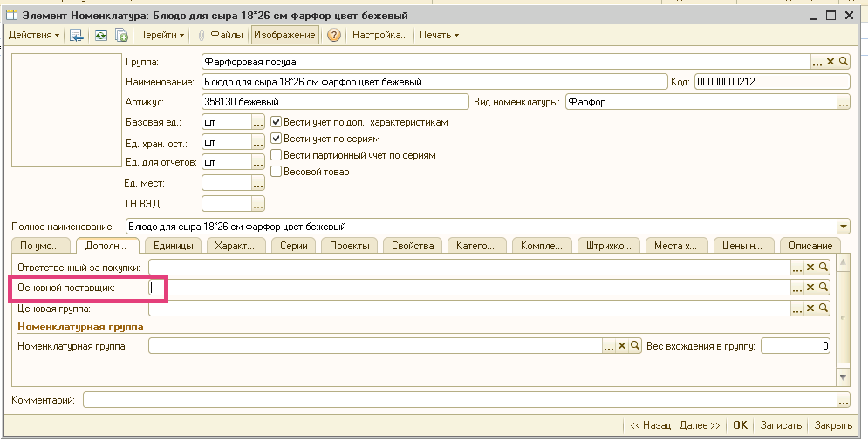
Task: Clear the Основной поставщик field
Action: 810,288
